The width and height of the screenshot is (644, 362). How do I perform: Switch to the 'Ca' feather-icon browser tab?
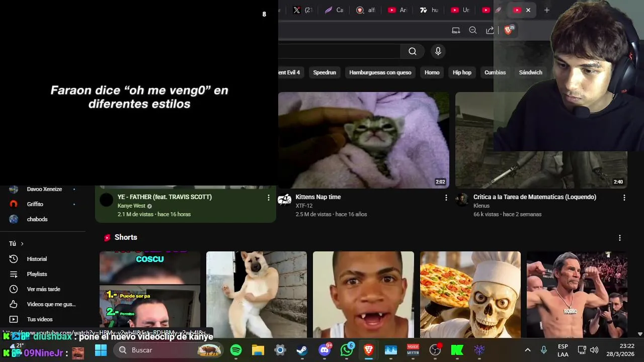pos(335,10)
